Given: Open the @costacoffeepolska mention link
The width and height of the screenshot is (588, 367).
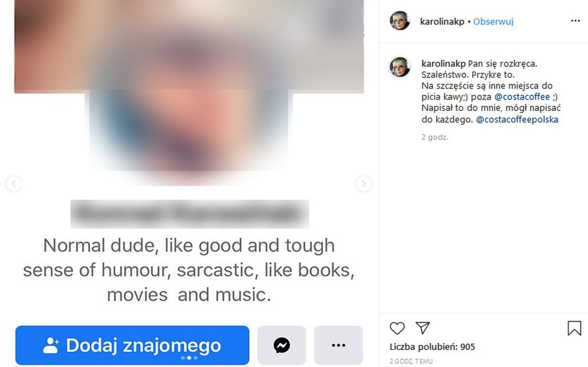Looking at the screenshot, I should [x=517, y=120].
